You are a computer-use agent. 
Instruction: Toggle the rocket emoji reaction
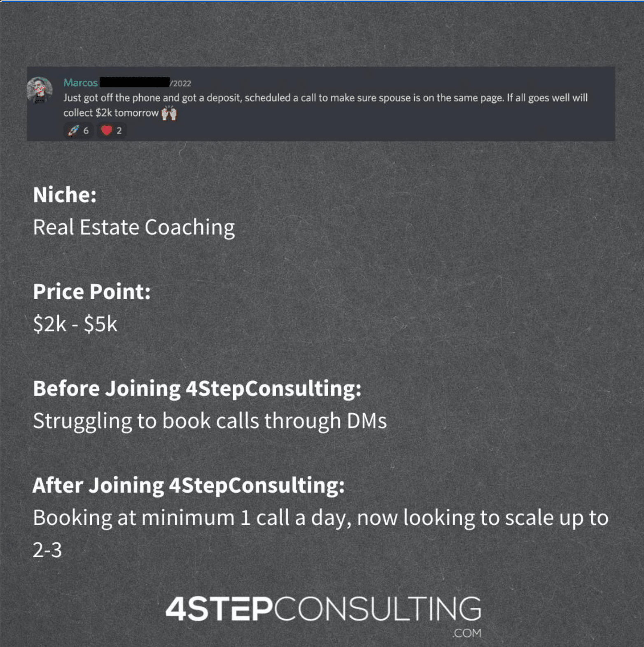point(79,131)
